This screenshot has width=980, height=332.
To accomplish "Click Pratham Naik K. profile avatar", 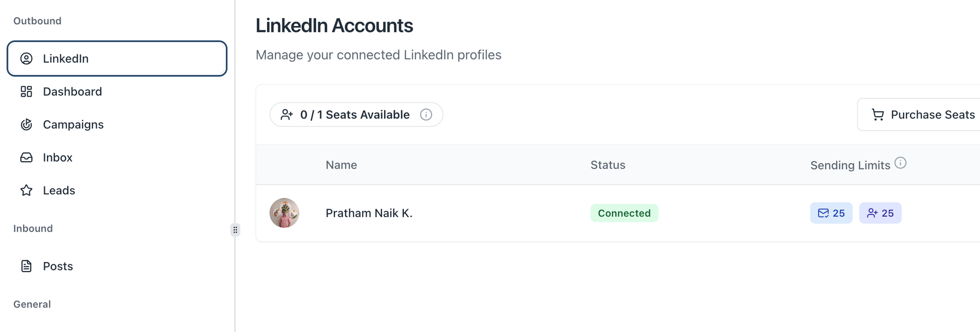I will tap(284, 213).
